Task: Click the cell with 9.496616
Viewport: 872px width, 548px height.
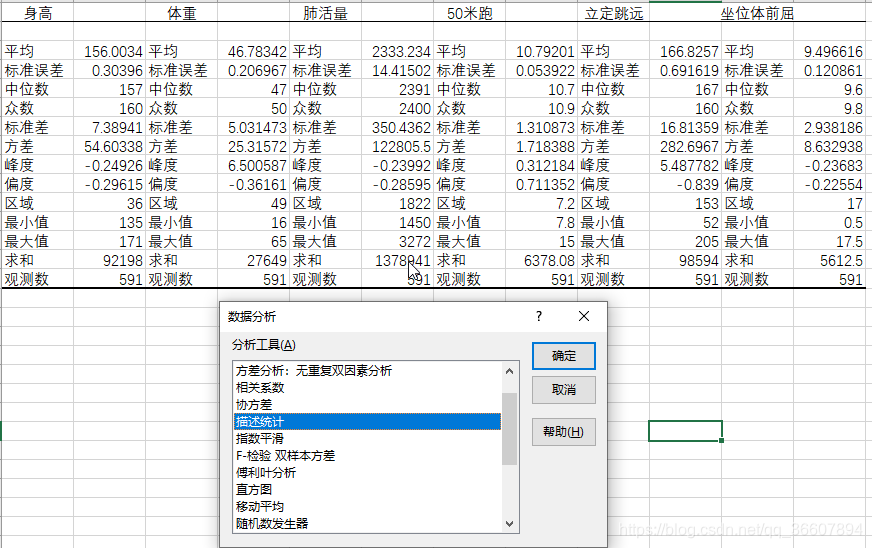Action: (830, 51)
